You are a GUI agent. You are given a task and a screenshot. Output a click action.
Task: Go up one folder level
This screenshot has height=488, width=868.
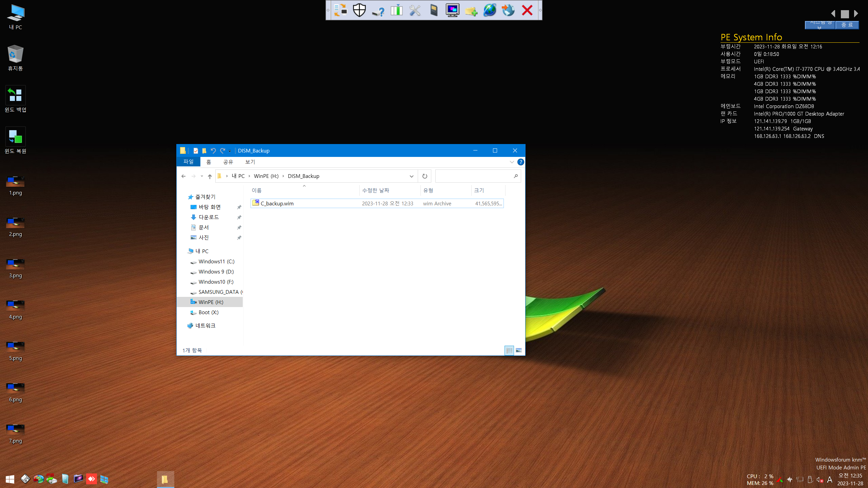[x=210, y=176]
